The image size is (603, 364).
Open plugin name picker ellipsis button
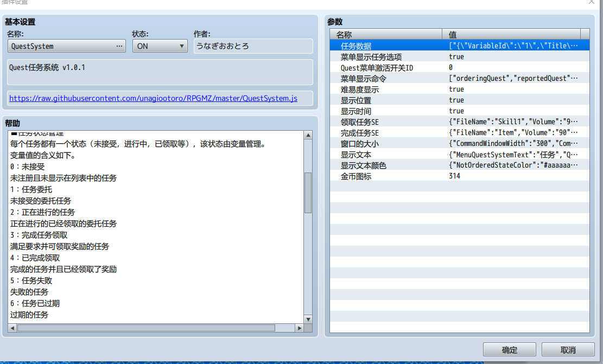119,46
